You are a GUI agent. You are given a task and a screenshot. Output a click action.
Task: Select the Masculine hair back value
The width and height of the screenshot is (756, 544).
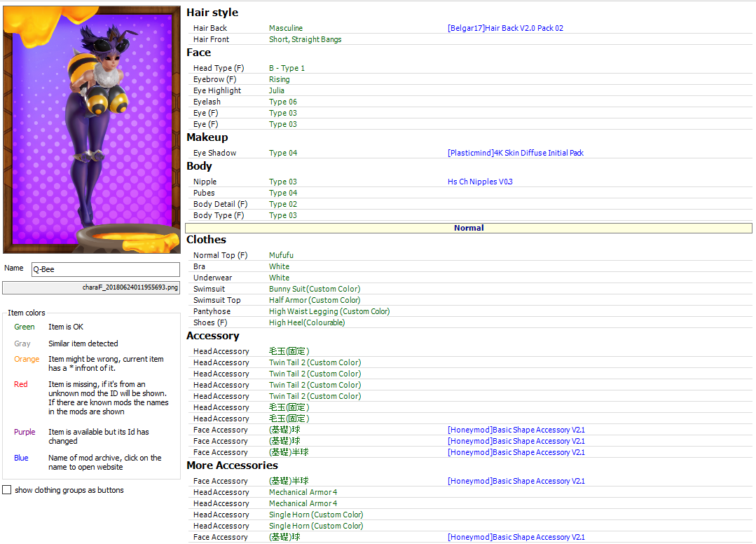(286, 28)
